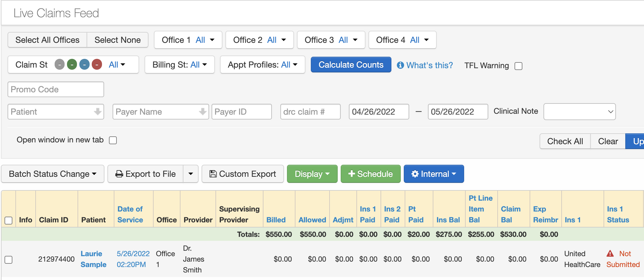Sort by Pt Paid column
Screen dimensions: 644x280
click(416, 215)
